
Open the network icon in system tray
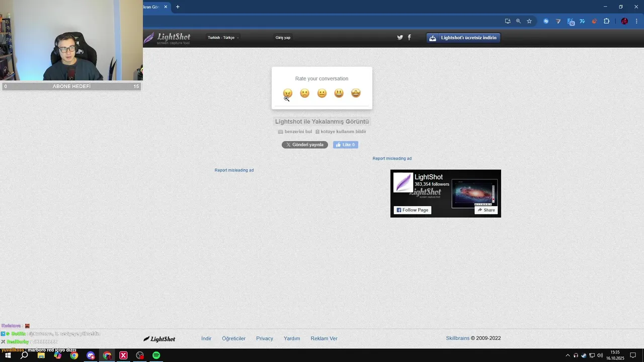pyautogui.click(x=592, y=355)
